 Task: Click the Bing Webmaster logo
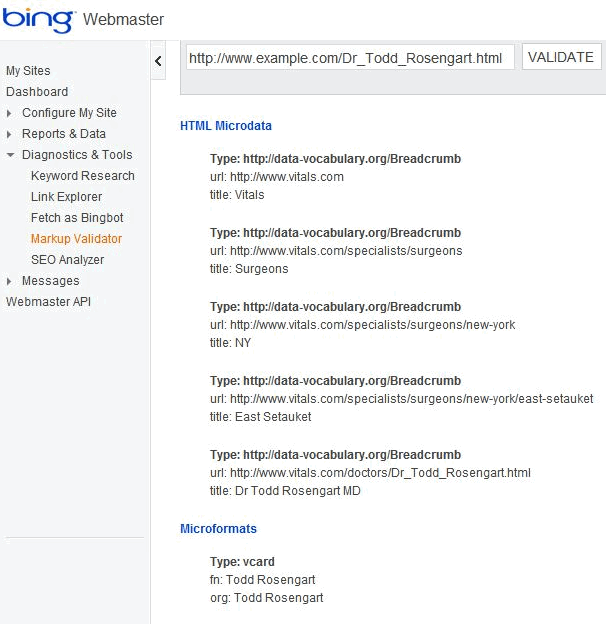pyautogui.click(x=83, y=18)
